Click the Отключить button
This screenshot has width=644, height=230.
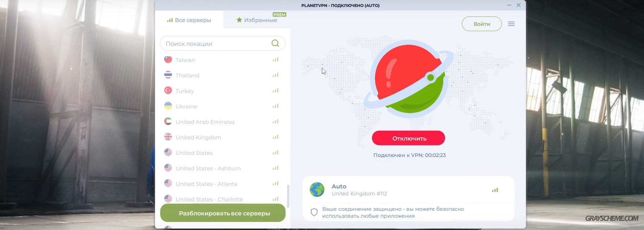[x=408, y=138]
